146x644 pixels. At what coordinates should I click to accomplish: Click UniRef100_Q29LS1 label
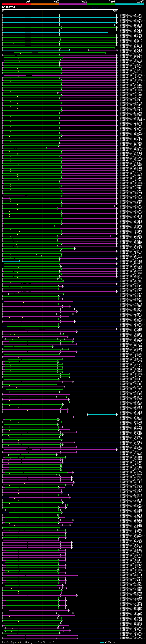click(x=131, y=82)
